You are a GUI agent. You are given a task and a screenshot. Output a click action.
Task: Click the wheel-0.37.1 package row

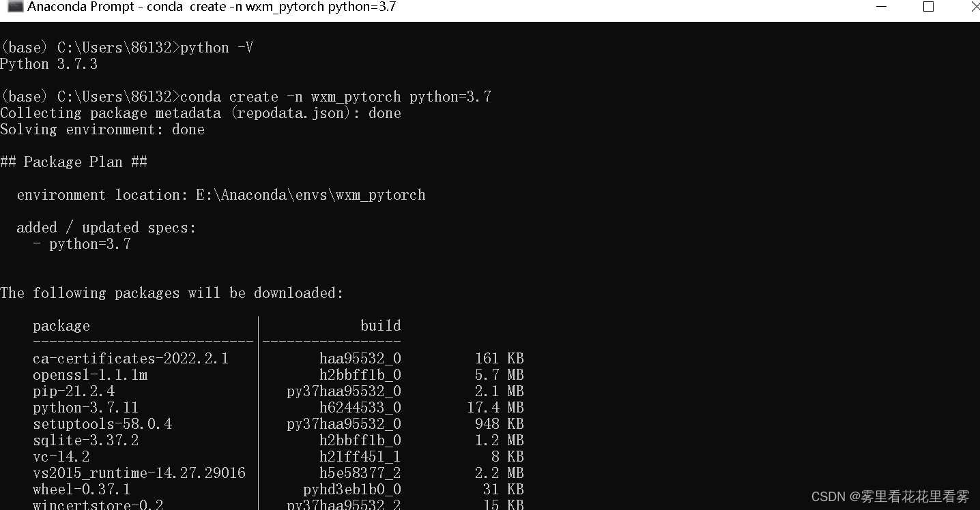(x=278, y=490)
